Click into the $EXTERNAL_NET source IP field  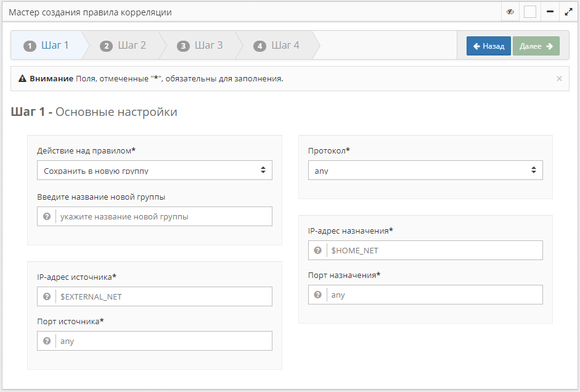pos(163,296)
